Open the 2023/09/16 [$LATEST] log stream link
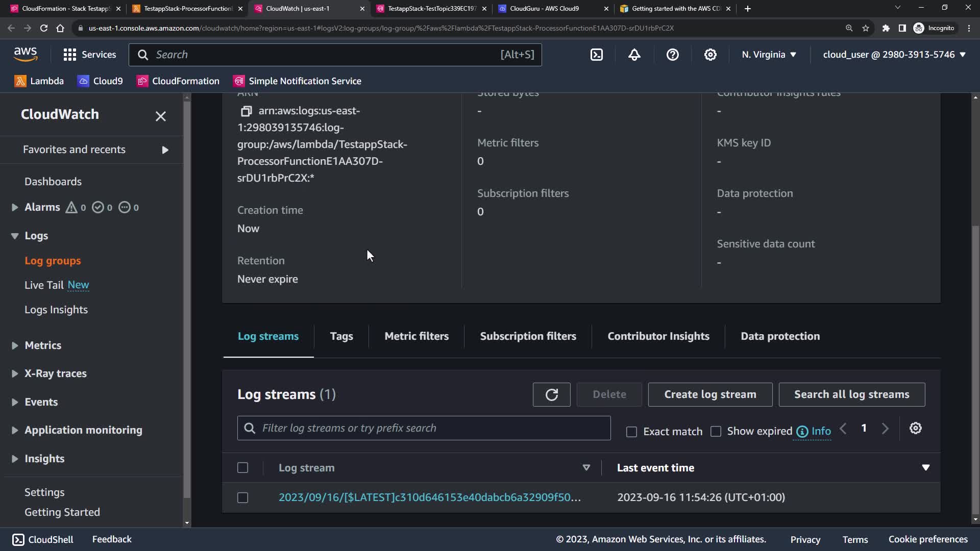 click(429, 497)
